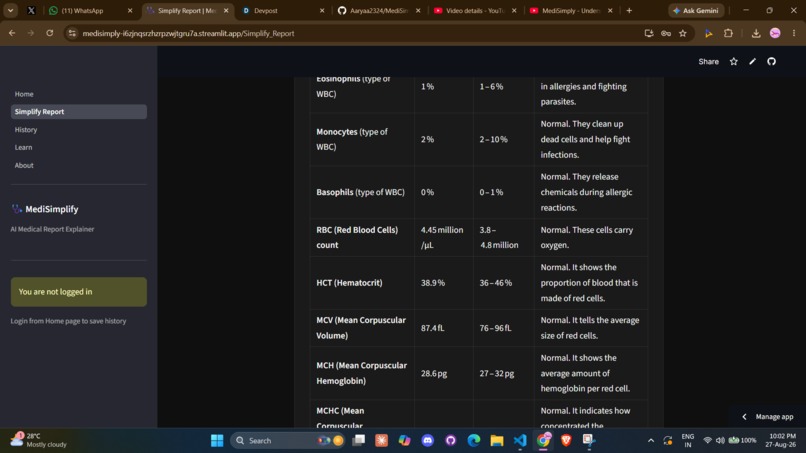
Task: Click Share in the Streamlit toolbar
Action: coord(708,61)
